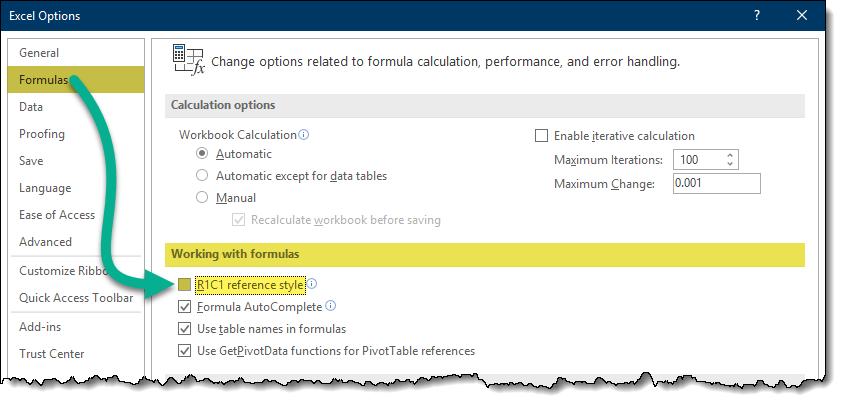Close the Excel Options dialog
841x406 pixels.
point(801,15)
